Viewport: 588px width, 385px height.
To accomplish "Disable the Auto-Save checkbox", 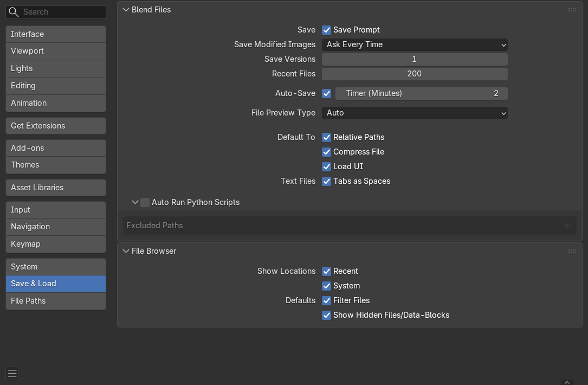I will point(327,93).
